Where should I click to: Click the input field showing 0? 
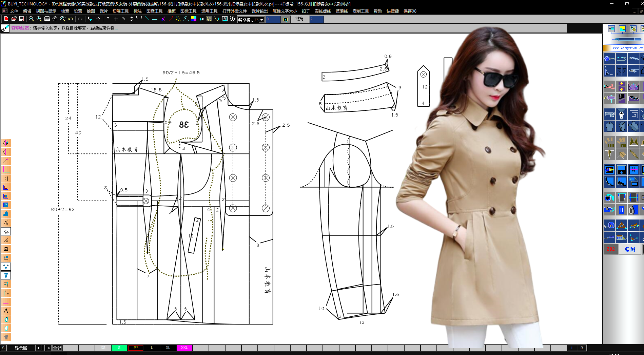(273, 19)
